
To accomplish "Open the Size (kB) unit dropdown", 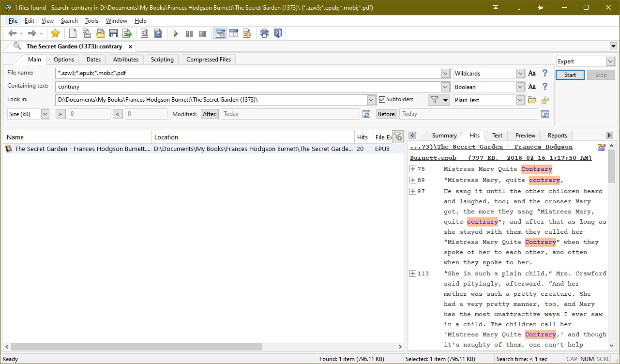I will click(45, 114).
